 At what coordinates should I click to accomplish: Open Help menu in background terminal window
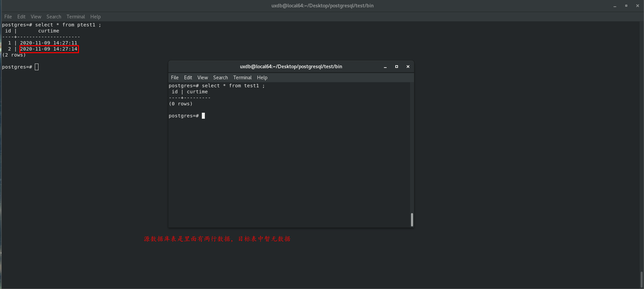(x=95, y=17)
